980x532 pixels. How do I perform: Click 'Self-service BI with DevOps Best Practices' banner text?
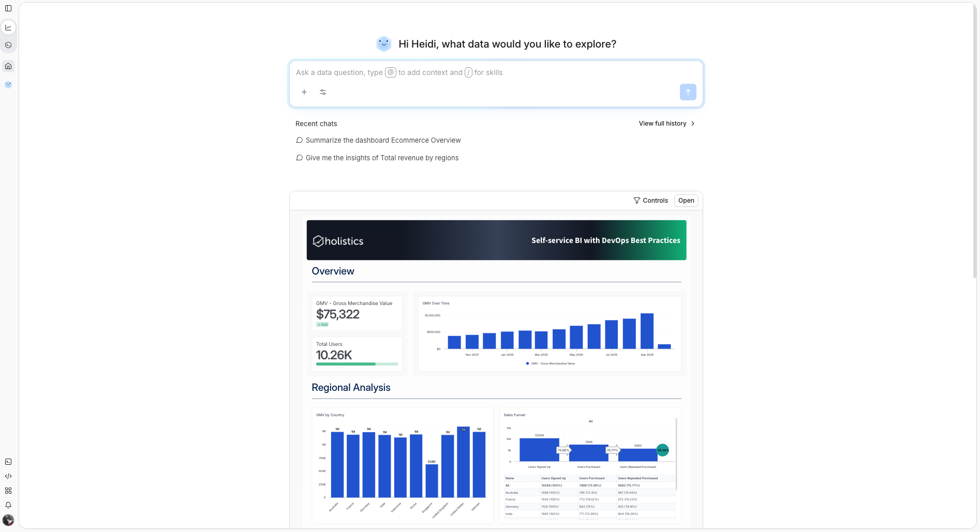tap(606, 240)
